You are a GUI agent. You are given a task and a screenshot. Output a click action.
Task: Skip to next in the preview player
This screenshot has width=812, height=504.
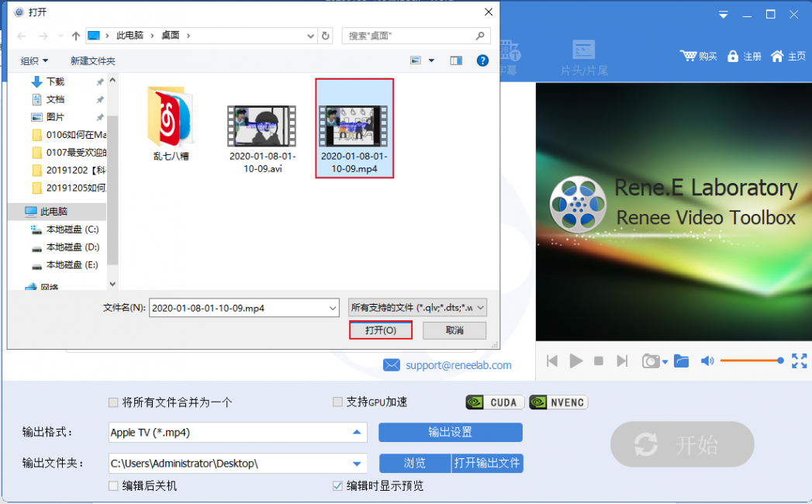coord(623,361)
